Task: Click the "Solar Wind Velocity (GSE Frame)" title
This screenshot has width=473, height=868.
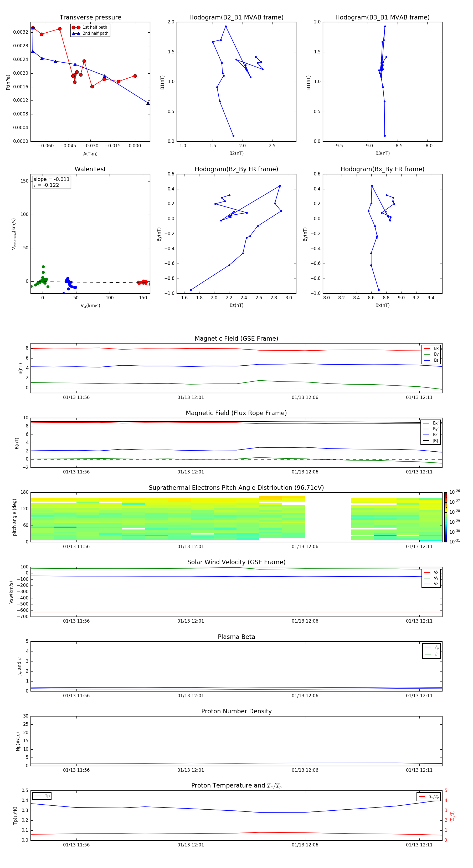Action: click(236, 562)
